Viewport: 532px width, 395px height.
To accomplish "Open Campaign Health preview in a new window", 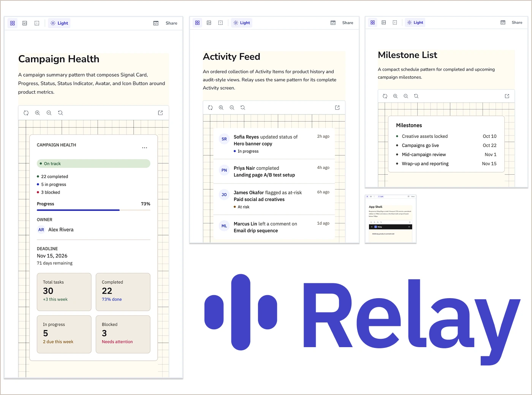I will coord(160,113).
